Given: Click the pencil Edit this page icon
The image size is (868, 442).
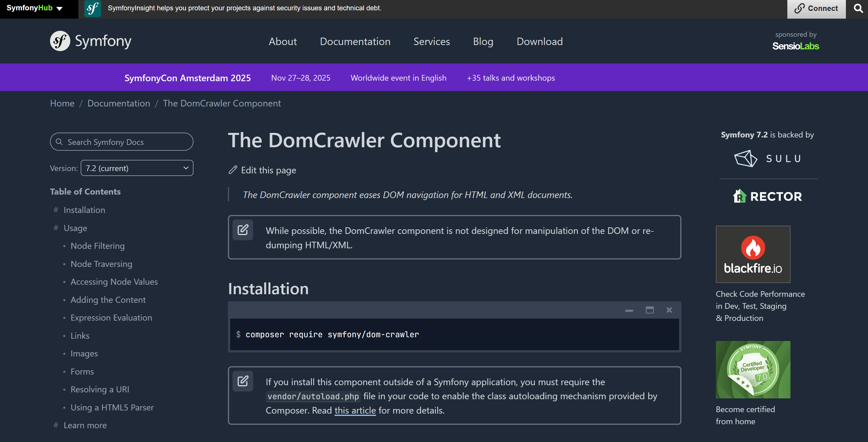Looking at the screenshot, I should 233,170.
